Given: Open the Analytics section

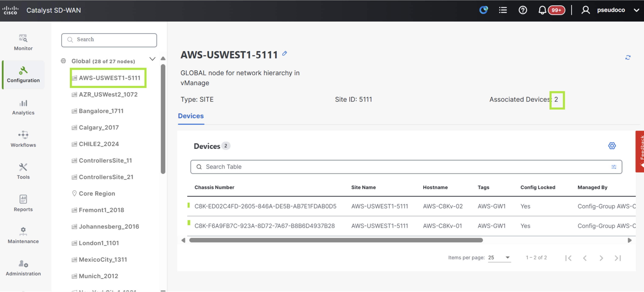Looking at the screenshot, I should coord(23,107).
